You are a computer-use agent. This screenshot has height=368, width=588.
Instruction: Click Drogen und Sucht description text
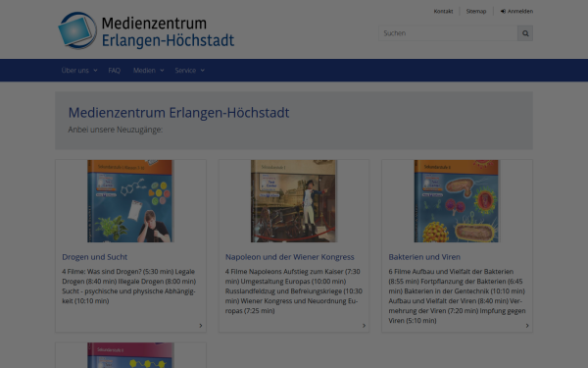coord(129,287)
